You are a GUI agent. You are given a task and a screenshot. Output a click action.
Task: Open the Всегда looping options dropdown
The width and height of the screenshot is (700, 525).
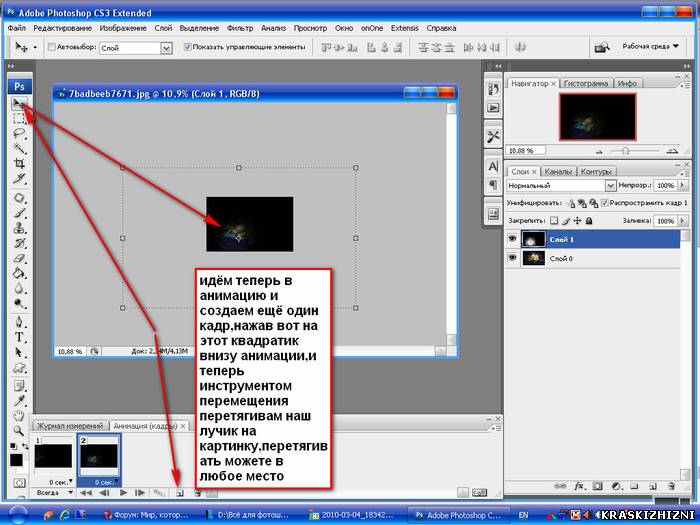(x=54, y=493)
